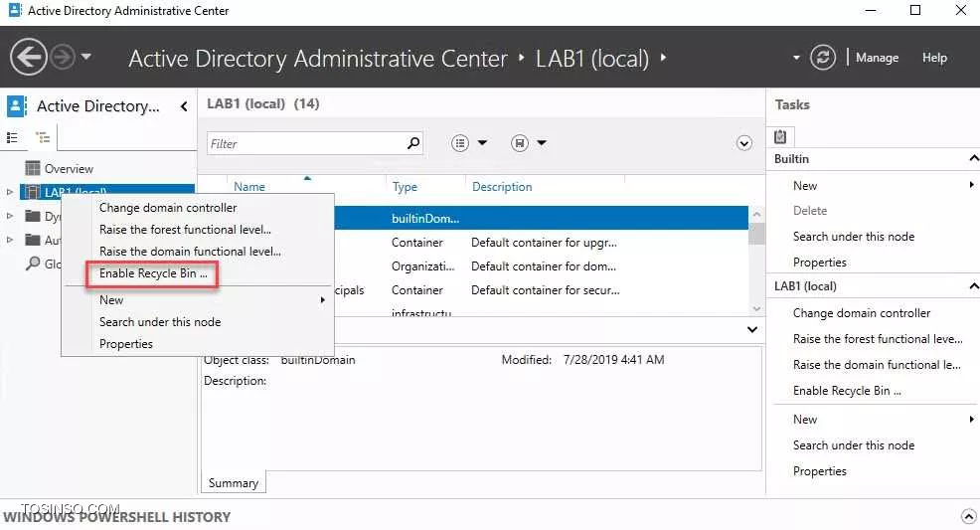Sort by the Type column header

pyautogui.click(x=405, y=186)
